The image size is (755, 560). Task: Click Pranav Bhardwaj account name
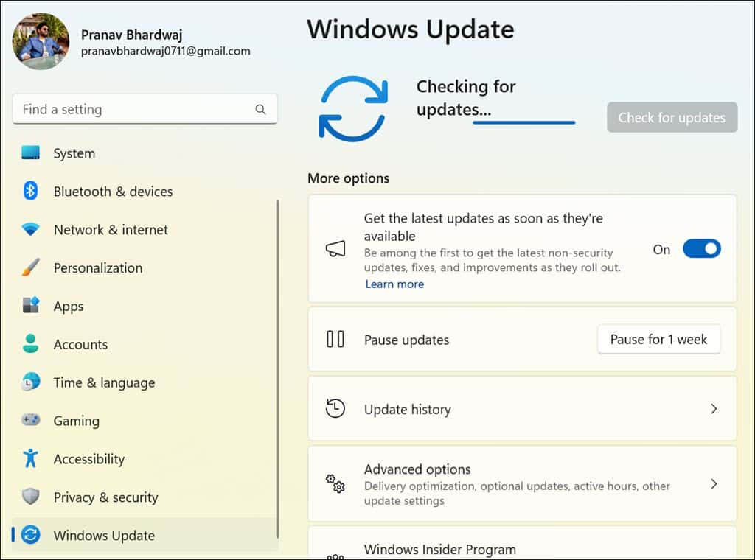click(131, 35)
